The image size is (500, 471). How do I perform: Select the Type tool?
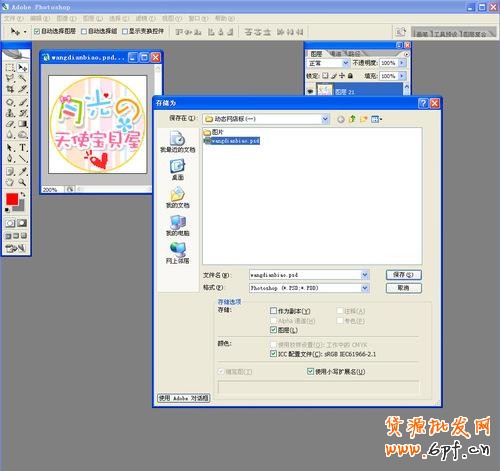coord(22,147)
